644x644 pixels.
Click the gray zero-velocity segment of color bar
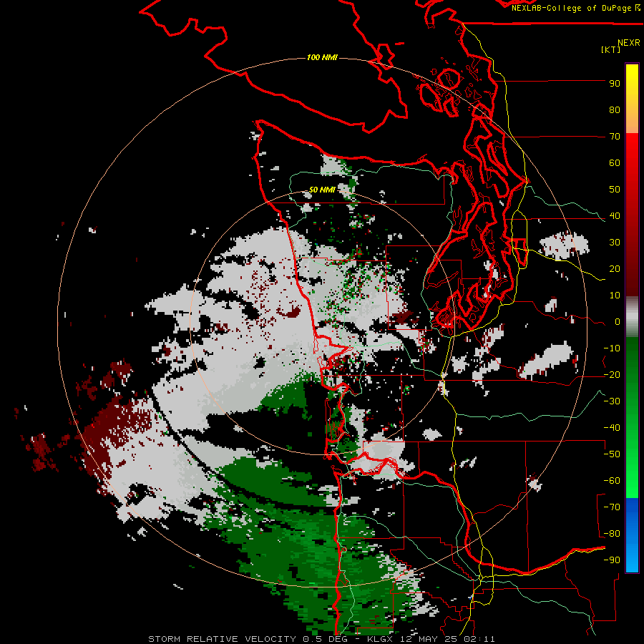[x=632, y=317]
